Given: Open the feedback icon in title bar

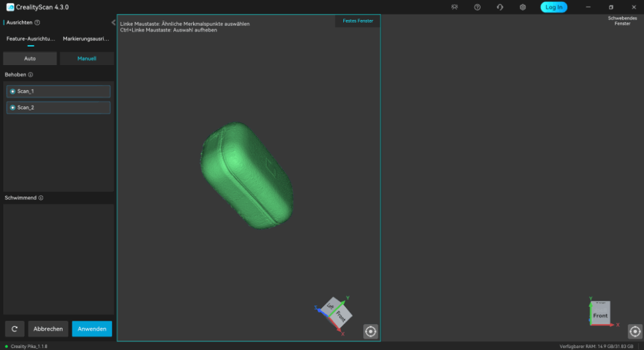Looking at the screenshot, I should 454,7.
